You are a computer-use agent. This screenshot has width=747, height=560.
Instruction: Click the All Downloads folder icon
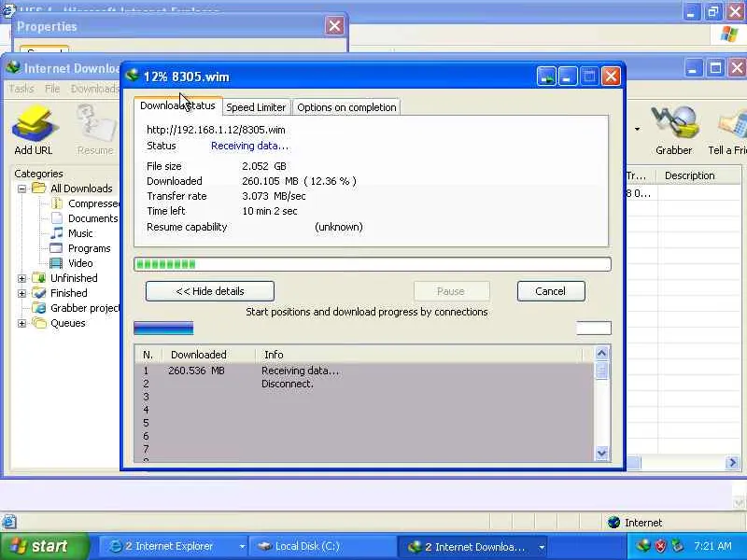pyautogui.click(x=38, y=189)
